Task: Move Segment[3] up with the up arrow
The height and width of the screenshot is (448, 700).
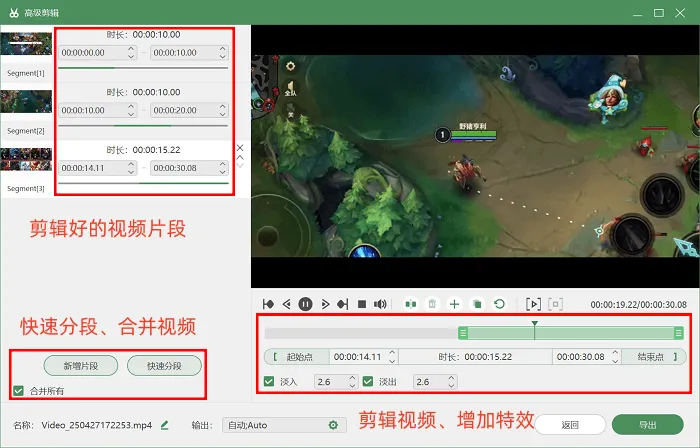Action: (240, 158)
